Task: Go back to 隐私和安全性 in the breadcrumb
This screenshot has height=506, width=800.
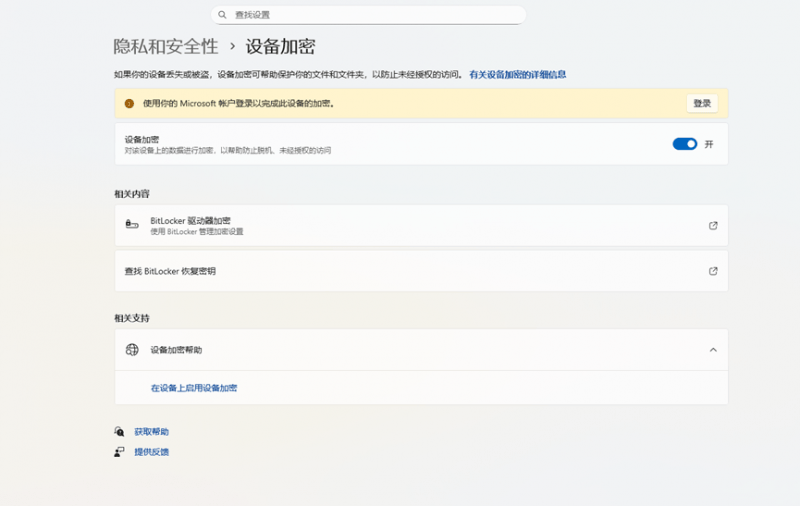Action: tap(165, 46)
